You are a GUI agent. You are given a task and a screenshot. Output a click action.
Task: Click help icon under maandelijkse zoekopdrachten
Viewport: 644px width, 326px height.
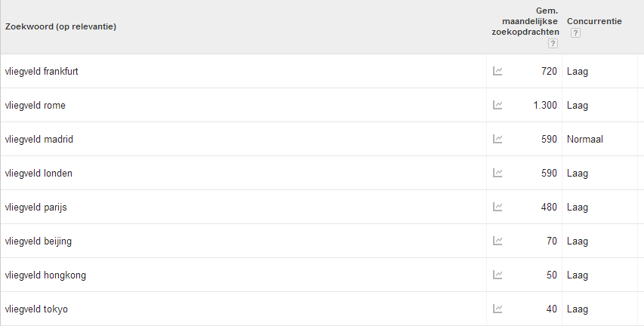click(553, 44)
